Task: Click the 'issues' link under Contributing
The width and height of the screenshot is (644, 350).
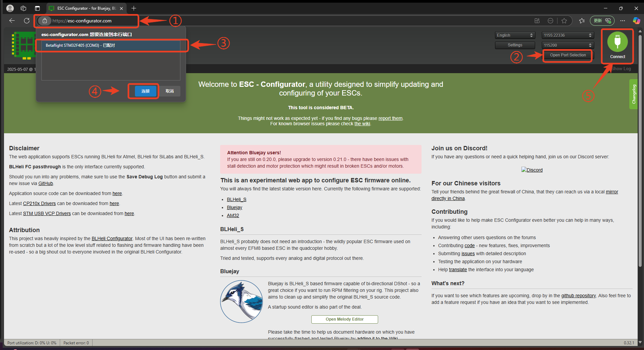Action: tap(468, 253)
